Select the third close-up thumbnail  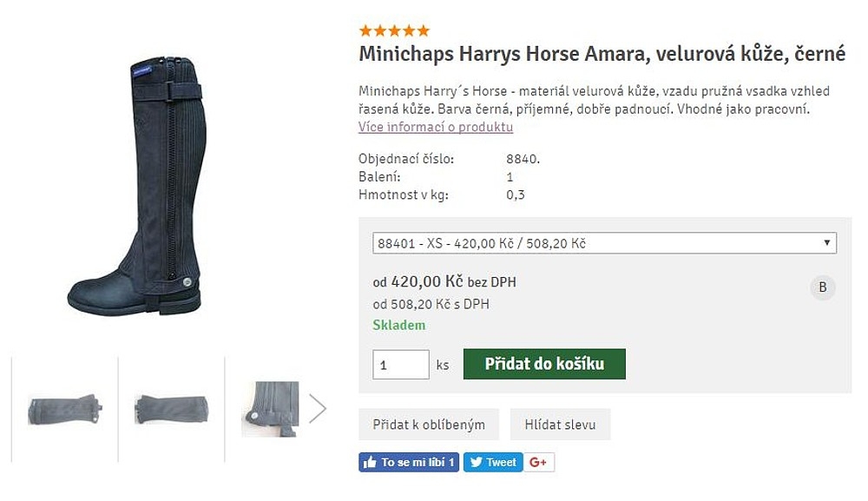[270, 409]
